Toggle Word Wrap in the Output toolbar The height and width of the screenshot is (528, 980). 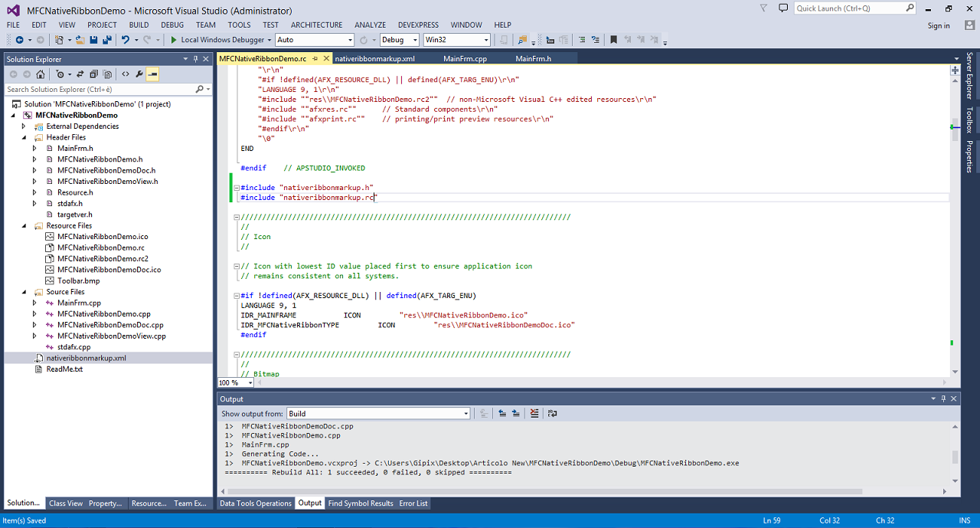[552, 414]
